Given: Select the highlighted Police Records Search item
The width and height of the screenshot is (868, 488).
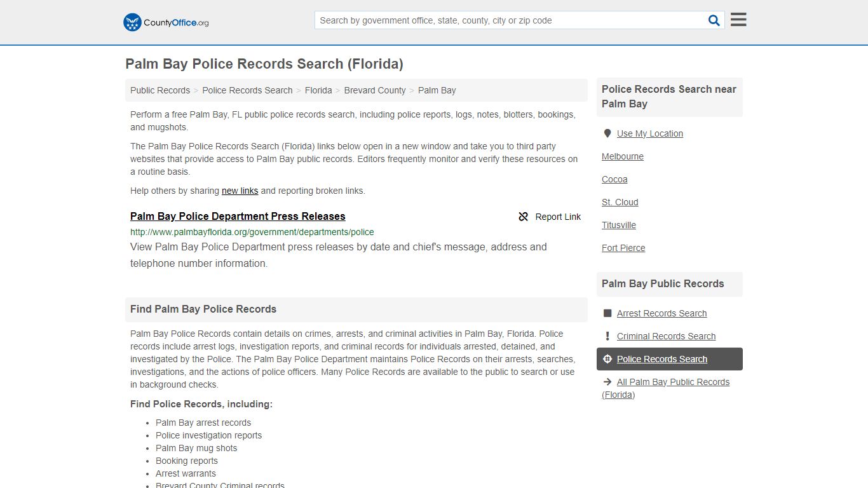Looking at the screenshot, I should pos(670,359).
